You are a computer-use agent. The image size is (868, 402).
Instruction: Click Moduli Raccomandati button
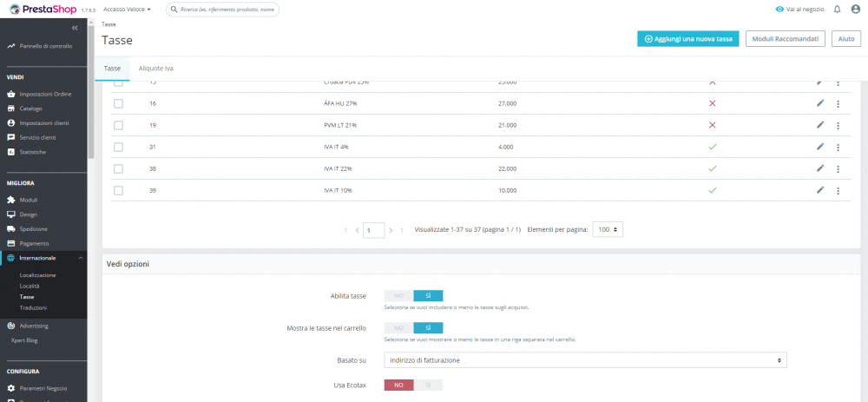[786, 39]
